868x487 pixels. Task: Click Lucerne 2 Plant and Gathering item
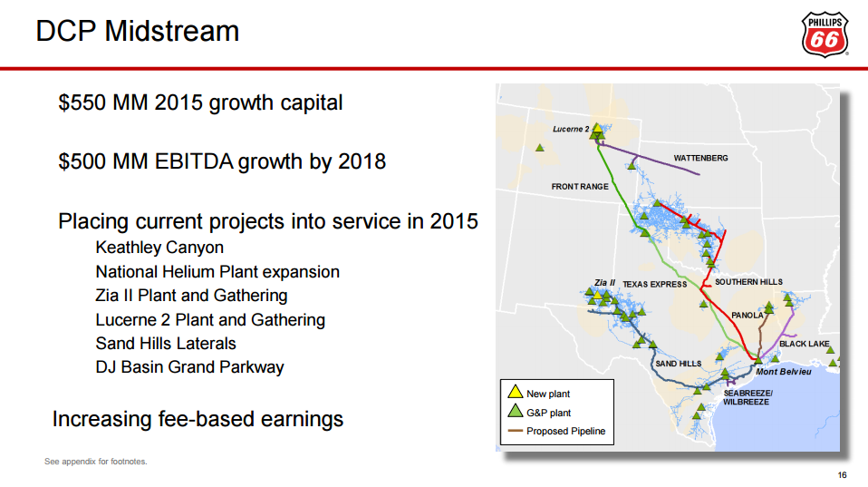pyautogui.click(x=210, y=320)
